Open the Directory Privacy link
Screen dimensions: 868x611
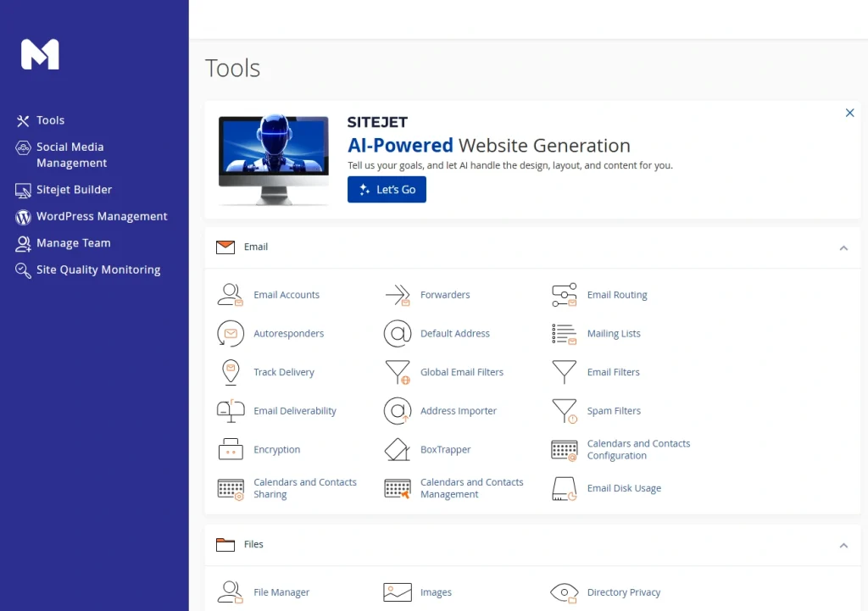pyautogui.click(x=624, y=592)
